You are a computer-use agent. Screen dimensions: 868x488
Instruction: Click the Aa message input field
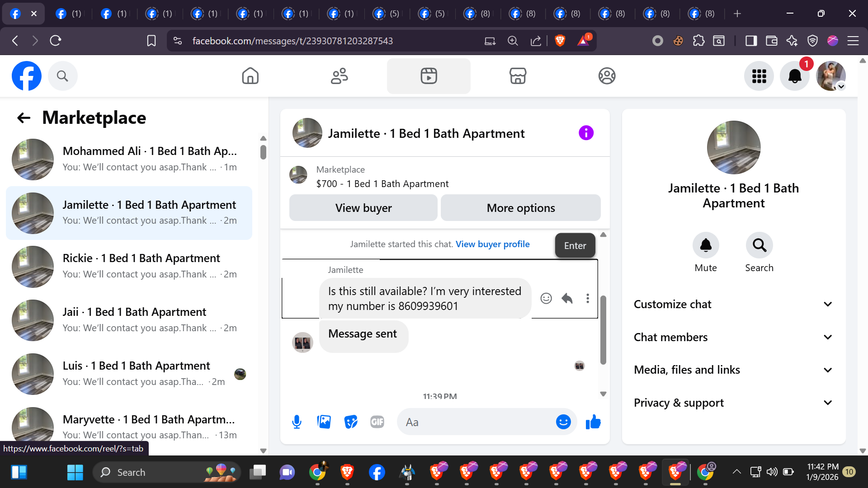point(475,422)
